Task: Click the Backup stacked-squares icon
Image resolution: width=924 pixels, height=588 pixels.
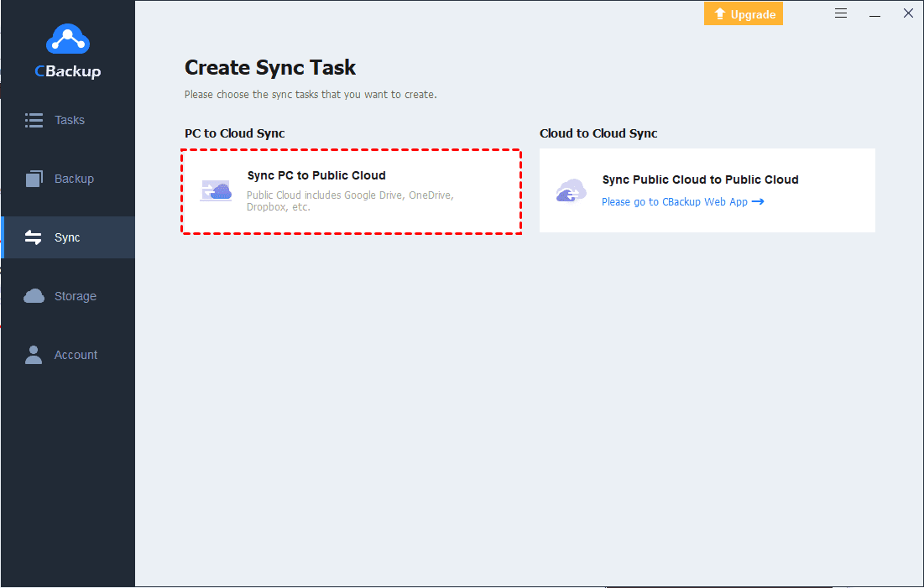Action: click(34, 179)
